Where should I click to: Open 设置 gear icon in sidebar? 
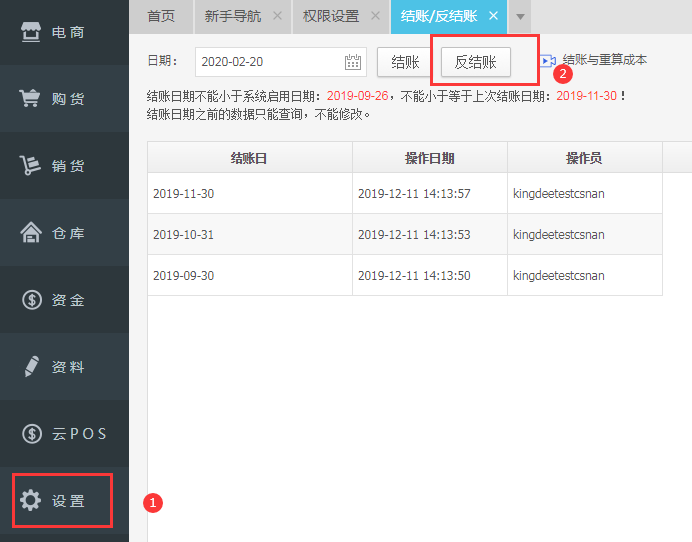point(31,500)
